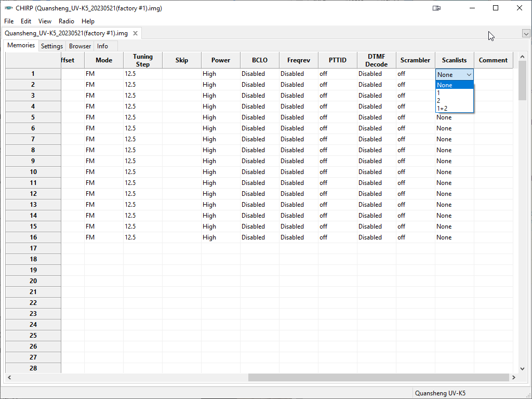Switch to the Settings tab
The width and height of the screenshot is (532, 399).
click(52, 46)
